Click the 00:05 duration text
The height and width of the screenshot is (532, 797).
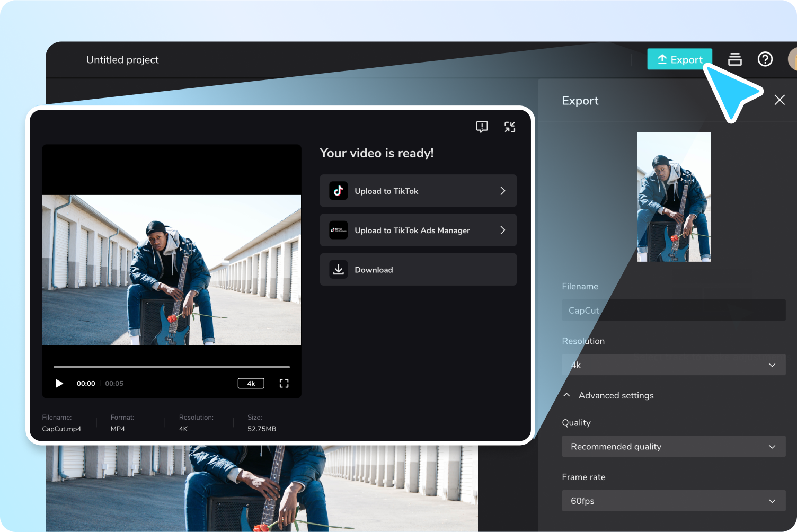(x=114, y=383)
